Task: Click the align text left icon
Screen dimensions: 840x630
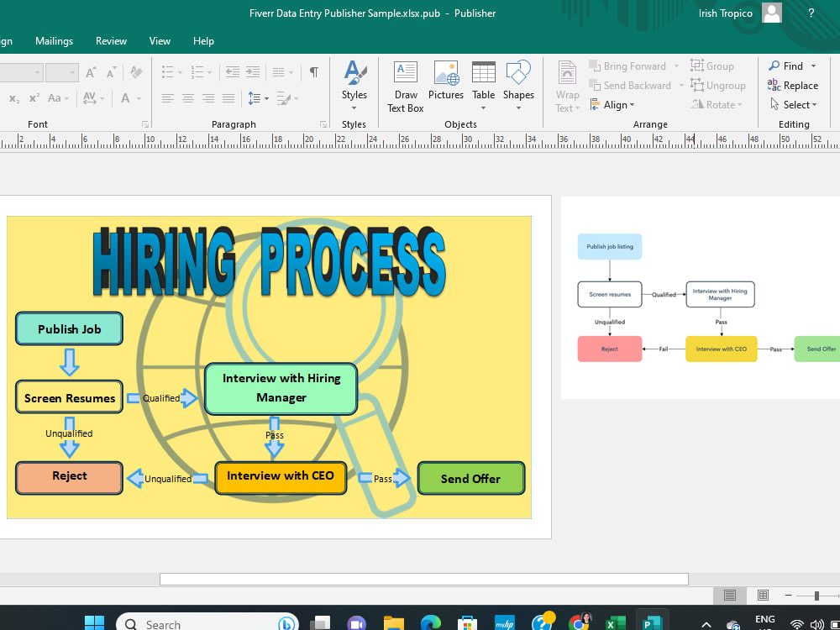Action: click(168, 98)
